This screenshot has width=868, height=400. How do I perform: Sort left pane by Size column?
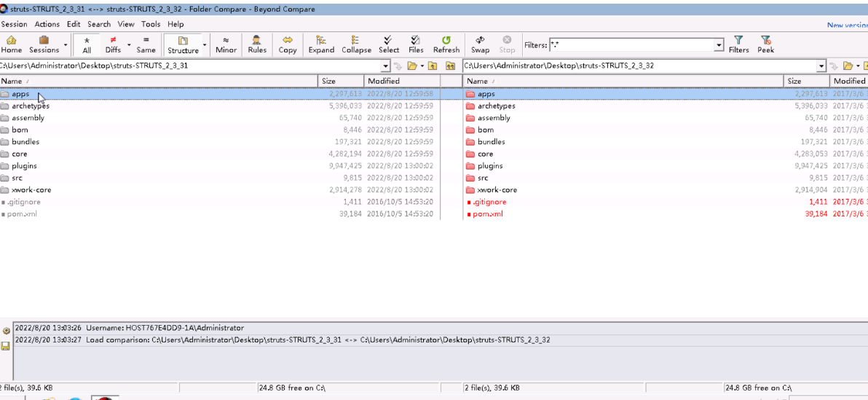point(341,81)
